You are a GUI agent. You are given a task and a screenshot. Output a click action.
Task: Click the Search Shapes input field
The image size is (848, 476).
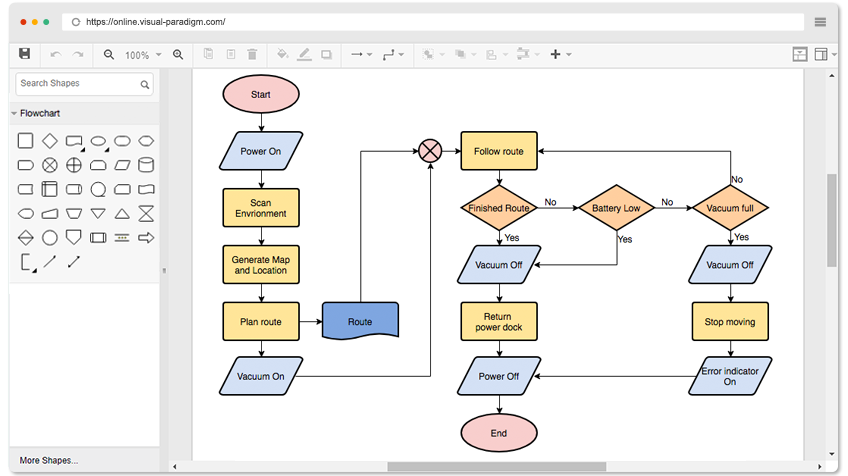point(84,84)
